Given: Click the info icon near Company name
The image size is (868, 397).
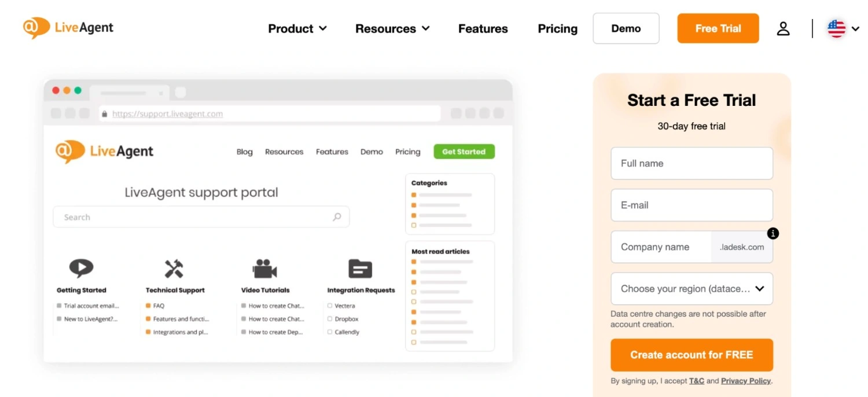Looking at the screenshot, I should tap(773, 233).
